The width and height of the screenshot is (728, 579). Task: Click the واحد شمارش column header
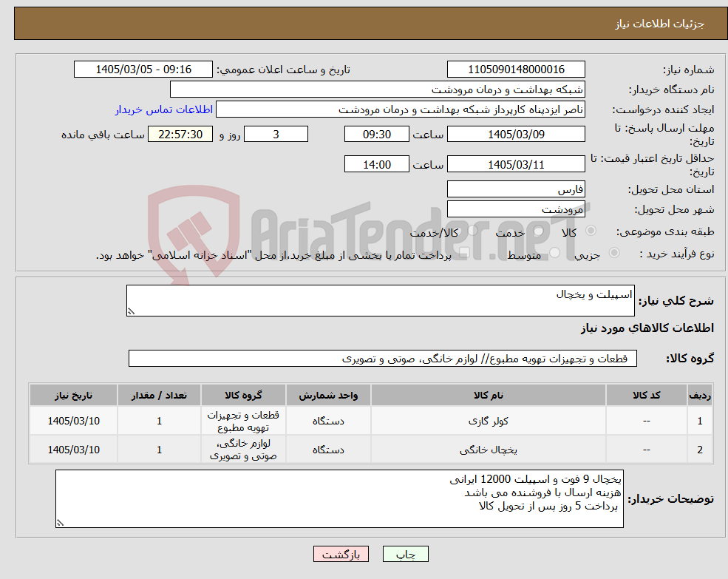pyautogui.click(x=328, y=395)
